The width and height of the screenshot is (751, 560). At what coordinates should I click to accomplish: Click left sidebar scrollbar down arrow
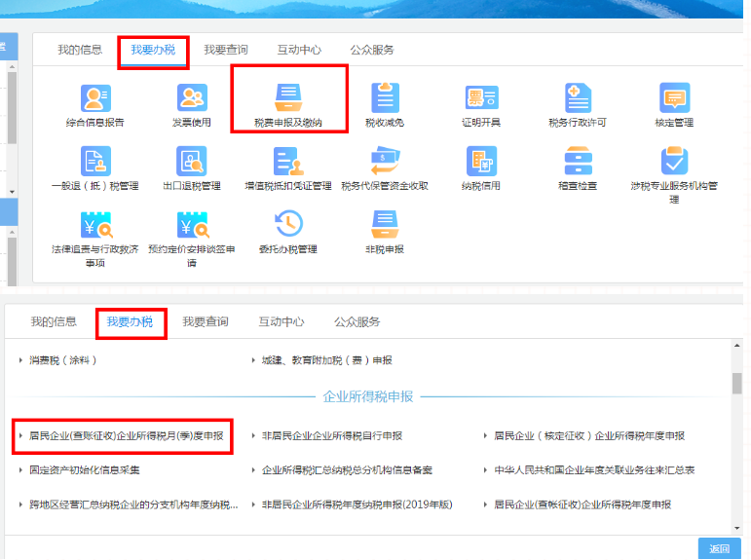coord(12,192)
